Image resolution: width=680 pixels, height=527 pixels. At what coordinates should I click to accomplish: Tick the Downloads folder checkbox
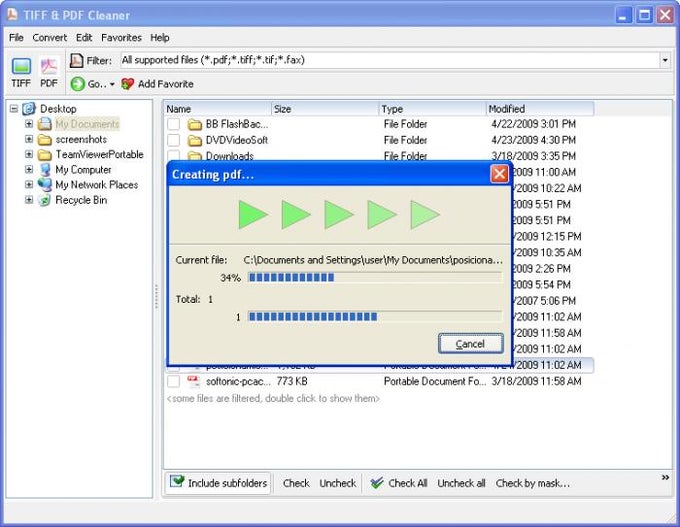pyautogui.click(x=173, y=155)
